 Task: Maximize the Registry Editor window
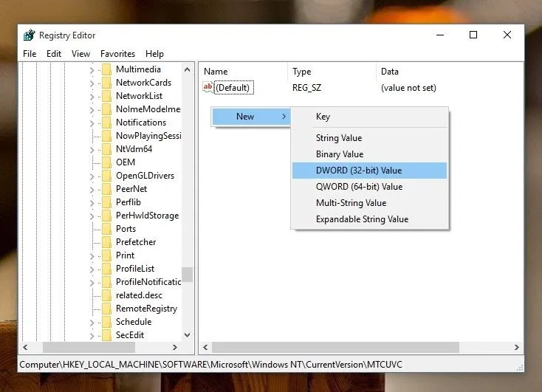(473, 35)
